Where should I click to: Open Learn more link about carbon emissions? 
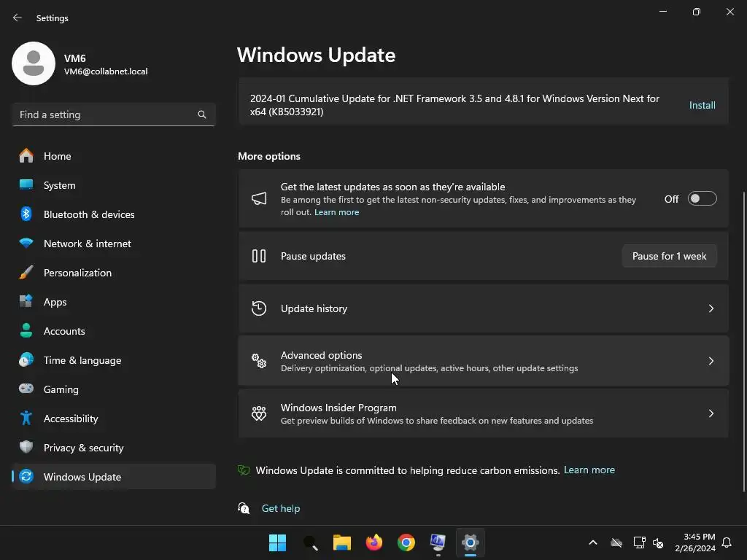coord(589,470)
